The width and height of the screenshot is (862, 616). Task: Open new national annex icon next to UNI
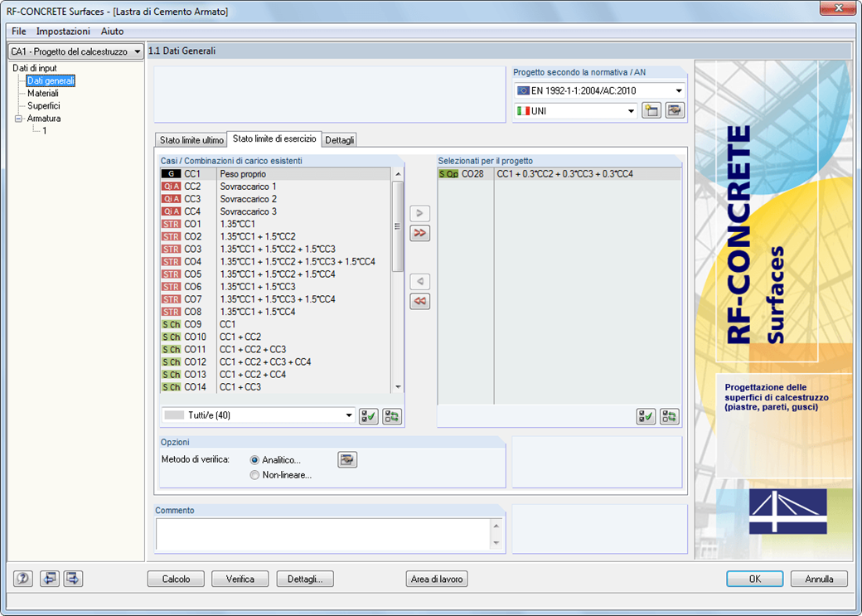point(651,110)
